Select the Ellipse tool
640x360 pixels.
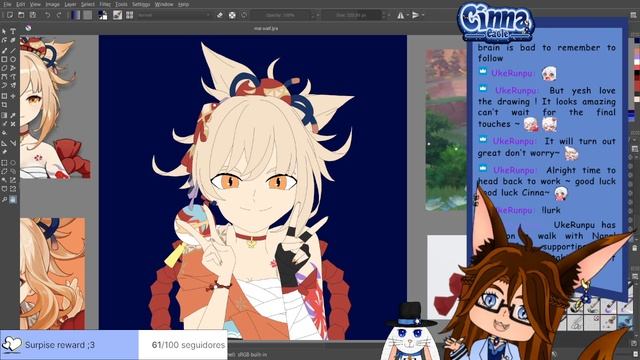[x=13, y=59]
